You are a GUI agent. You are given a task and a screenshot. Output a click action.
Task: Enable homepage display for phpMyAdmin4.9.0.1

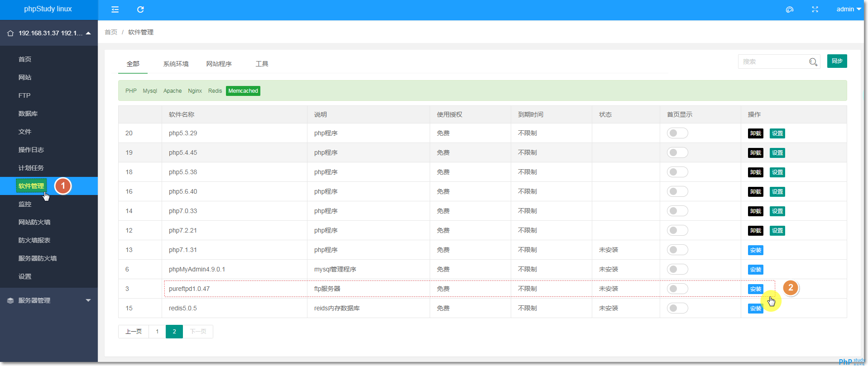click(677, 269)
